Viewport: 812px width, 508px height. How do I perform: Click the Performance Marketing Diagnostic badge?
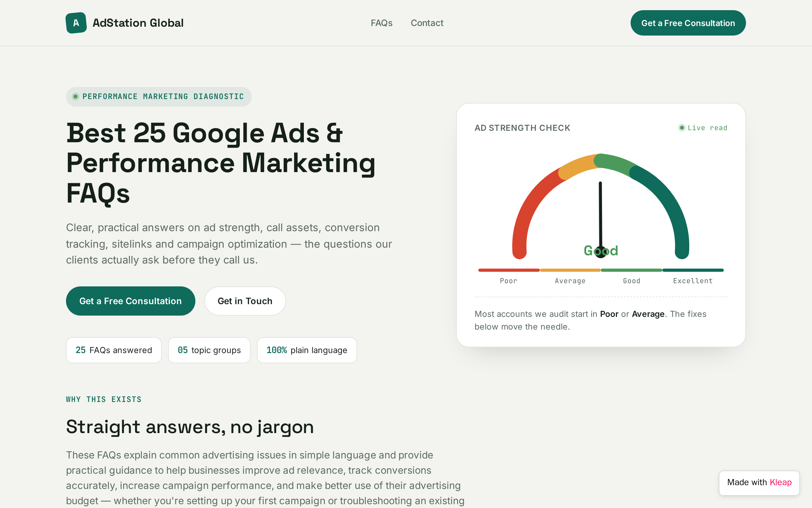tap(159, 97)
